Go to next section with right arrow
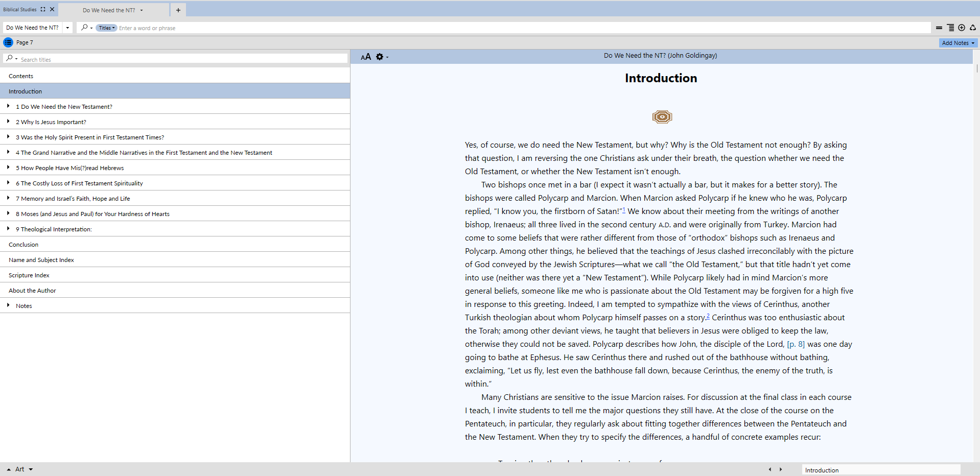The width and height of the screenshot is (980, 476). 781,469
